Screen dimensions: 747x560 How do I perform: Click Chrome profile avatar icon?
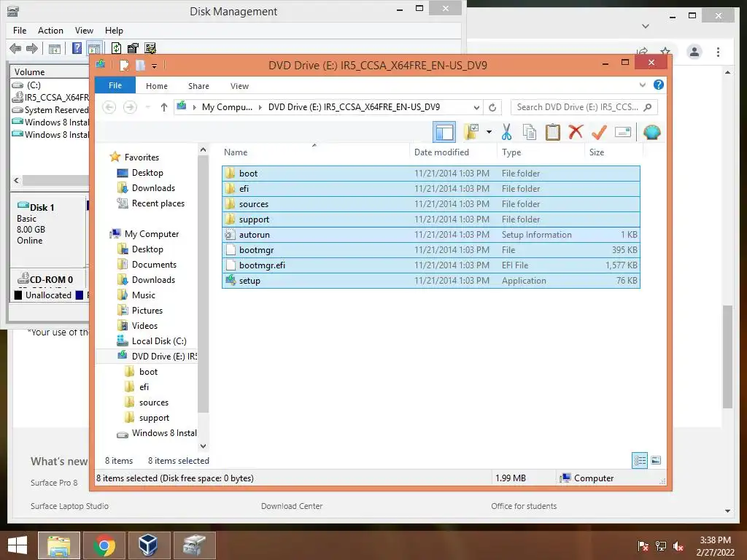click(x=694, y=52)
